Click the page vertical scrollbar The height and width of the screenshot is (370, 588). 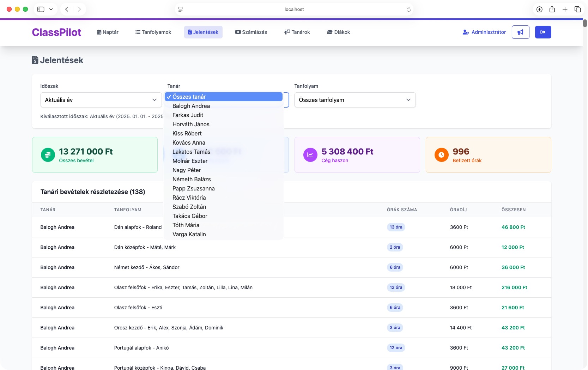[x=585, y=23]
